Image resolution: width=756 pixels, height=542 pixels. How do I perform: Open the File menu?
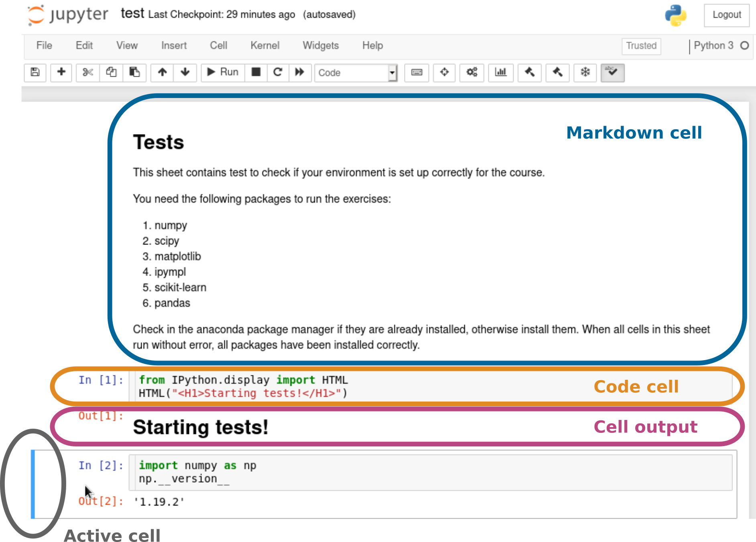(44, 45)
